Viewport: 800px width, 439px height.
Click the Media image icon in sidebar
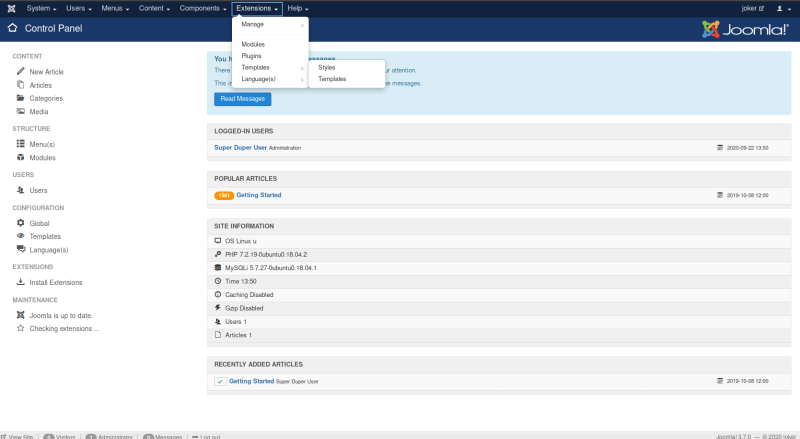[x=20, y=111]
